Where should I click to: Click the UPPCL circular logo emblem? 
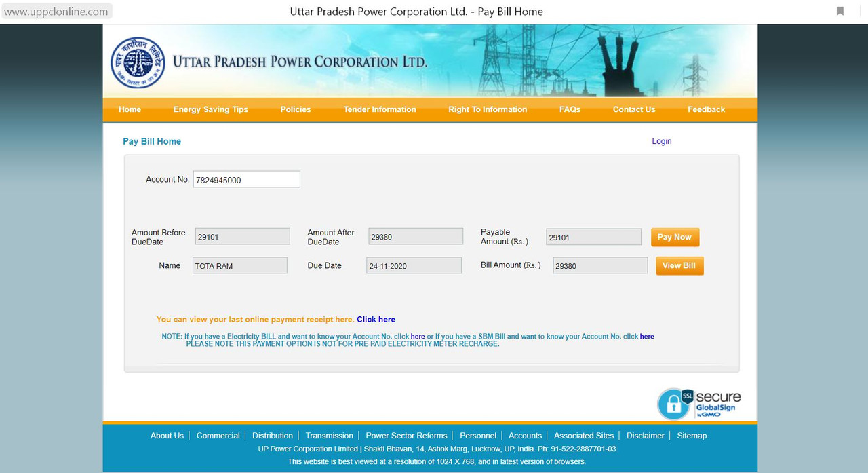pyautogui.click(x=138, y=62)
